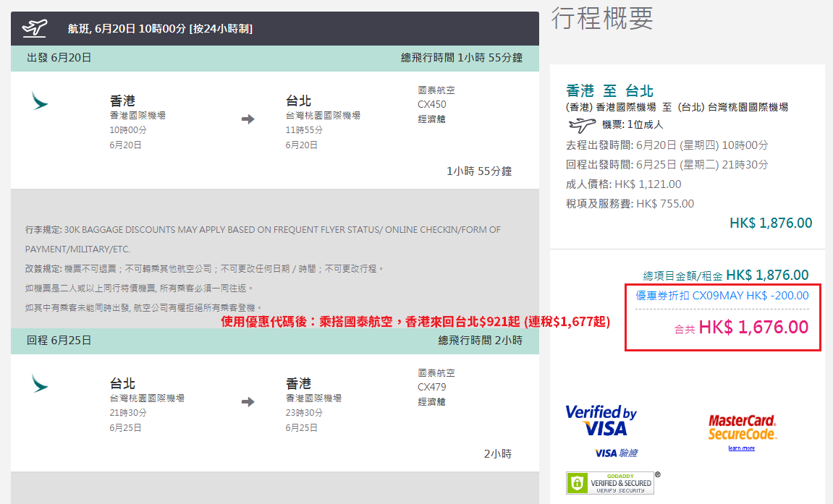This screenshot has width=833, height=504.
Task: Click the adult price 成人價格: HK$ 1,121.00
Action: 624,184
